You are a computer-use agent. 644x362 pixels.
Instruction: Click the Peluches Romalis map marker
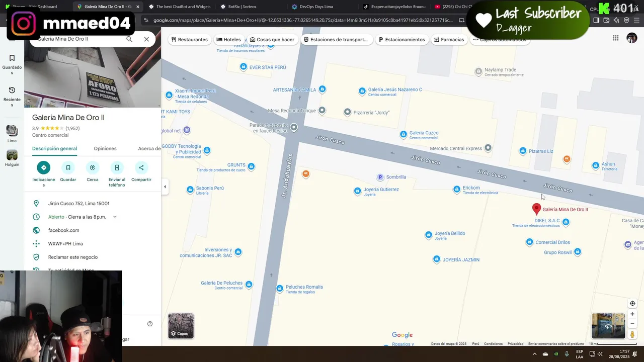(x=280, y=289)
